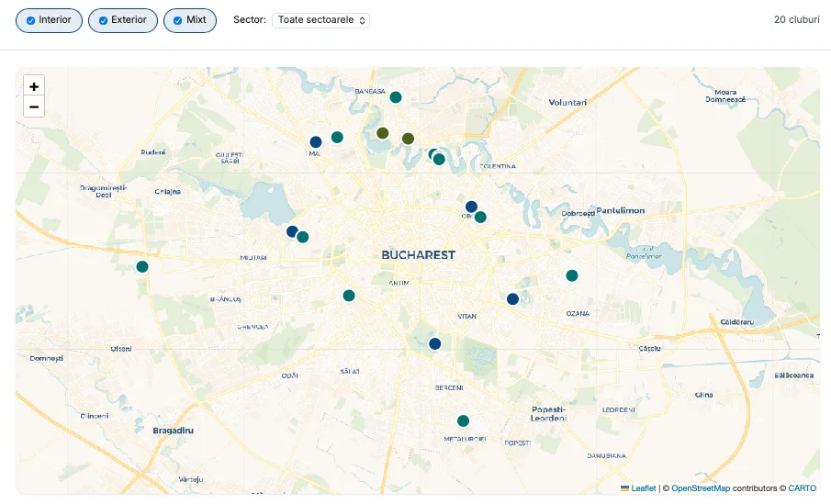This screenshot has height=504, width=831.
Task: Open the blue marker near Vitan east
Action: [x=512, y=299]
